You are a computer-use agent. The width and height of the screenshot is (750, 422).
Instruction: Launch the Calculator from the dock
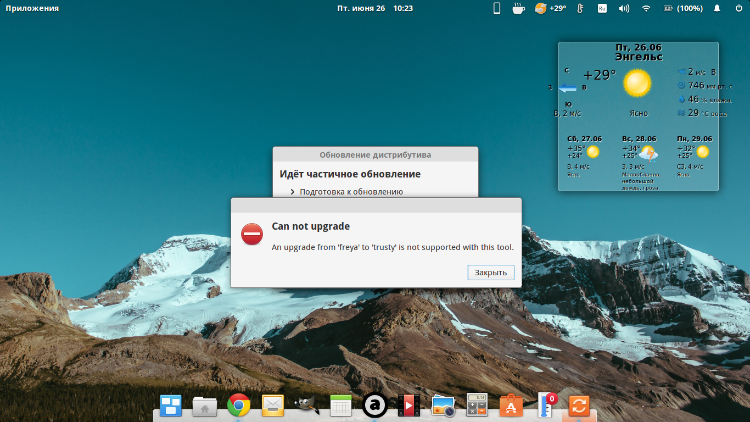click(477, 405)
